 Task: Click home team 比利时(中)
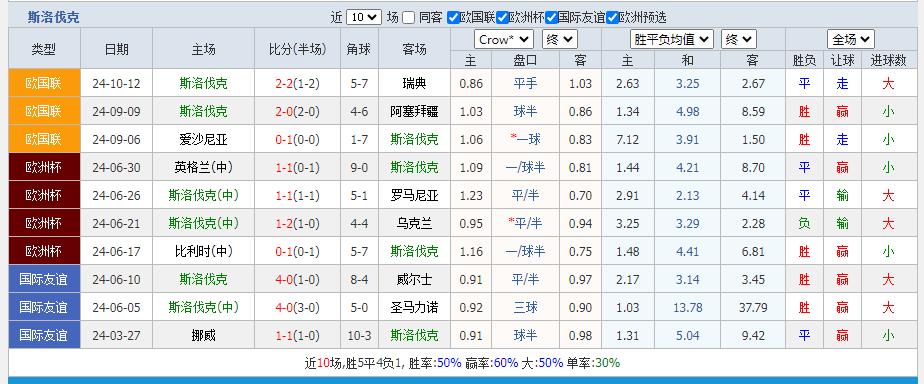[x=203, y=251]
